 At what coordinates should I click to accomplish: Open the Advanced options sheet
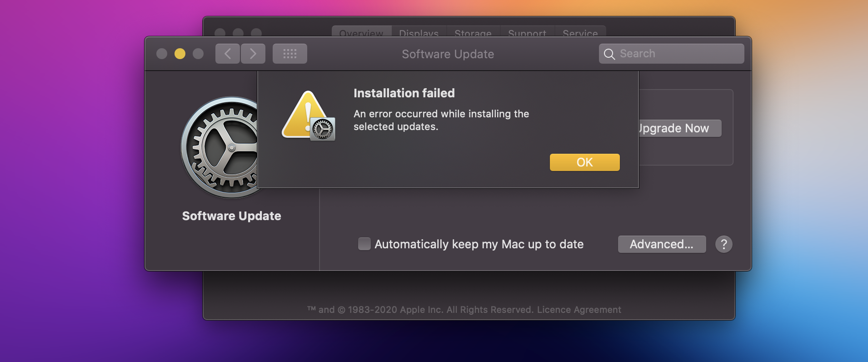click(x=662, y=244)
